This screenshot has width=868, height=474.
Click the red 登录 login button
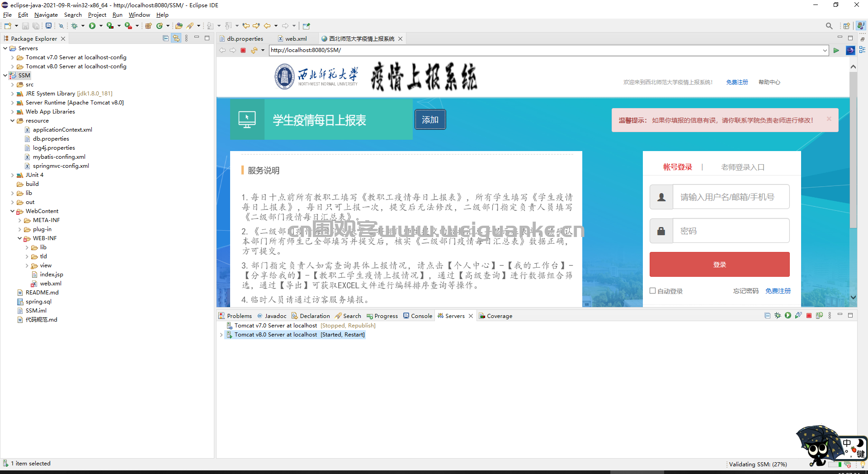click(x=720, y=264)
